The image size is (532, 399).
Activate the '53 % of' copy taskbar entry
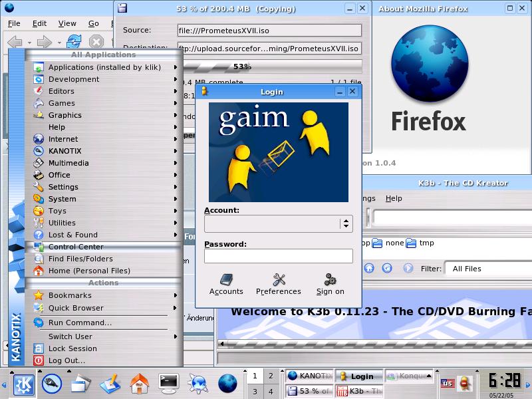click(x=309, y=391)
